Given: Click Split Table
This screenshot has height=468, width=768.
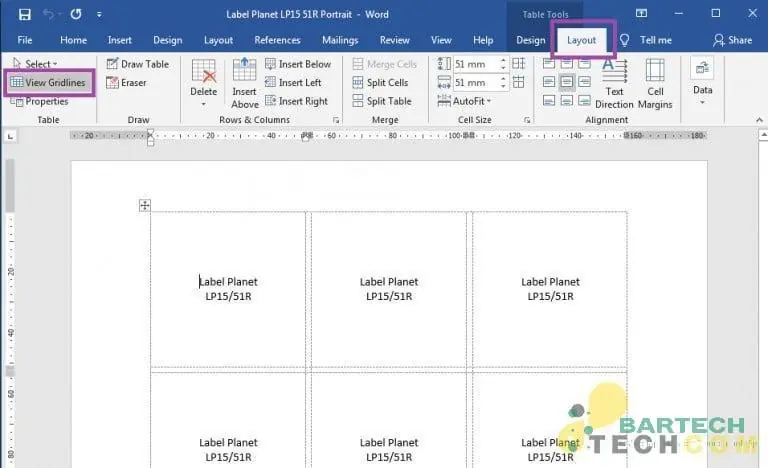Looking at the screenshot, I should pos(382,101).
